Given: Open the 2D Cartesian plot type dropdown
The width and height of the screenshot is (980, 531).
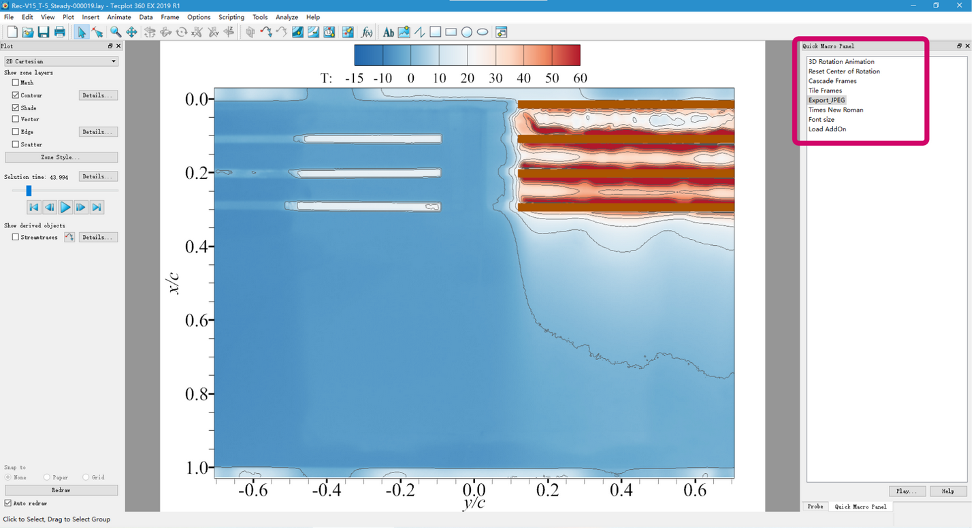Looking at the screenshot, I should [61, 61].
